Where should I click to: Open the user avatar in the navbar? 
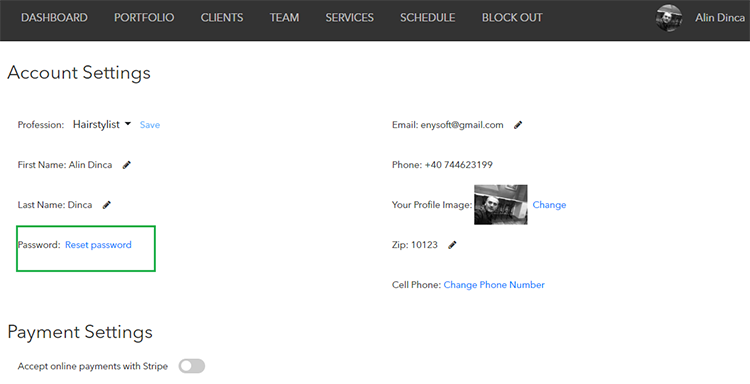coord(669,18)
